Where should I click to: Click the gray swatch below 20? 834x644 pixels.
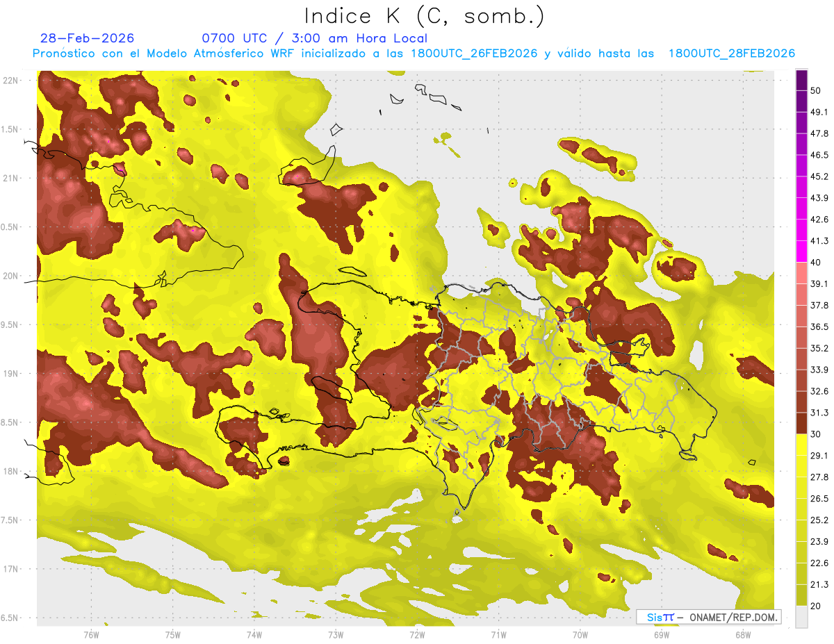(x=801, y=616)
